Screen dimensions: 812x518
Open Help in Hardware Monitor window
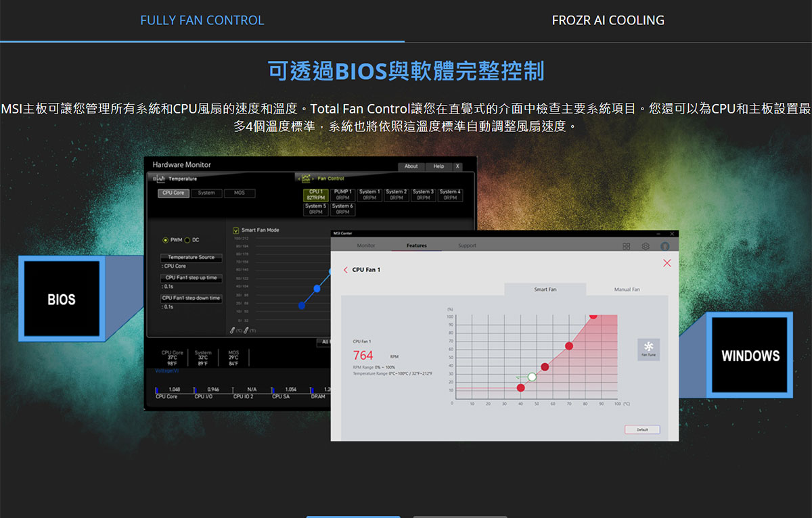438,166
